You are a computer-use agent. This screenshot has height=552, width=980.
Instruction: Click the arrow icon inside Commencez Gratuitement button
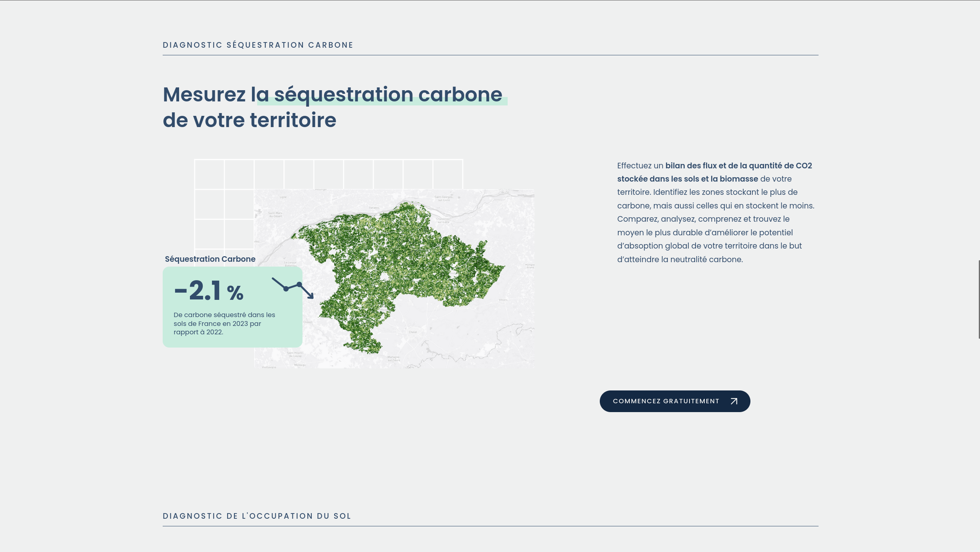pos(734,401)
